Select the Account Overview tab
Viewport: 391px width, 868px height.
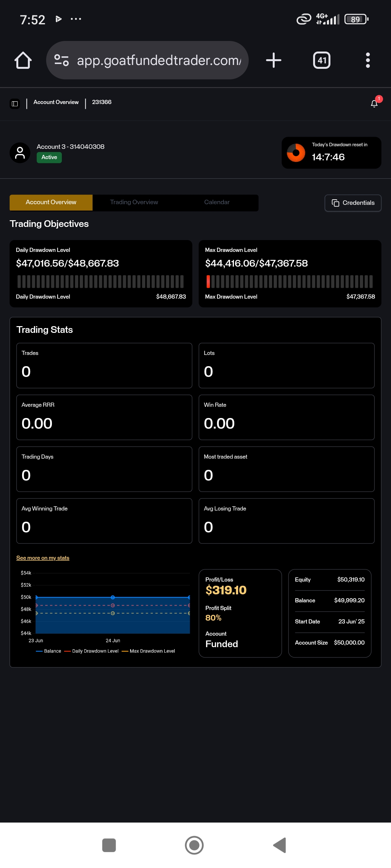[51, 202]
